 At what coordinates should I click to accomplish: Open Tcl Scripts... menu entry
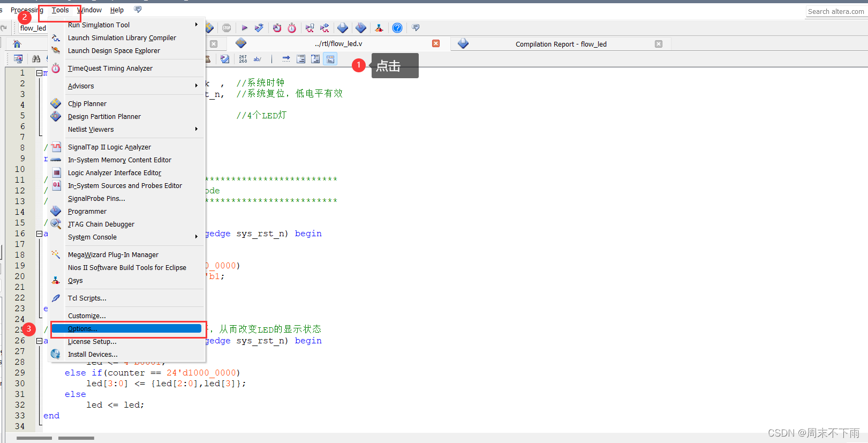pyautogui.click(x=127, y=298)
